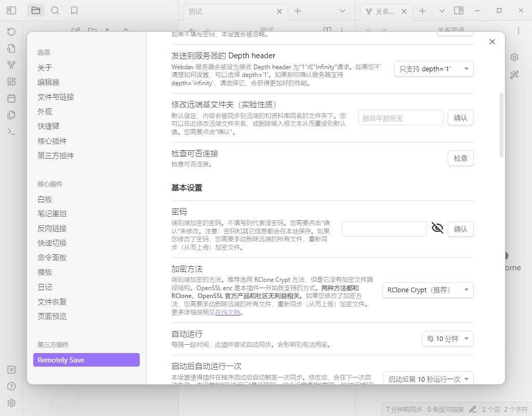Select Remotely Save plugin settings
532x416 pixels.
pyautogui.click(x=86, y=360)
